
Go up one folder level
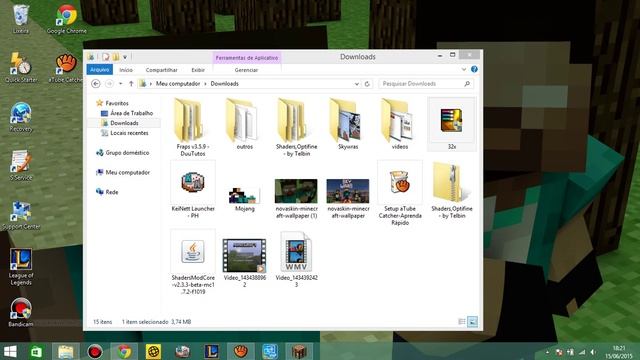pyautogui.click(x=131, y=84)
